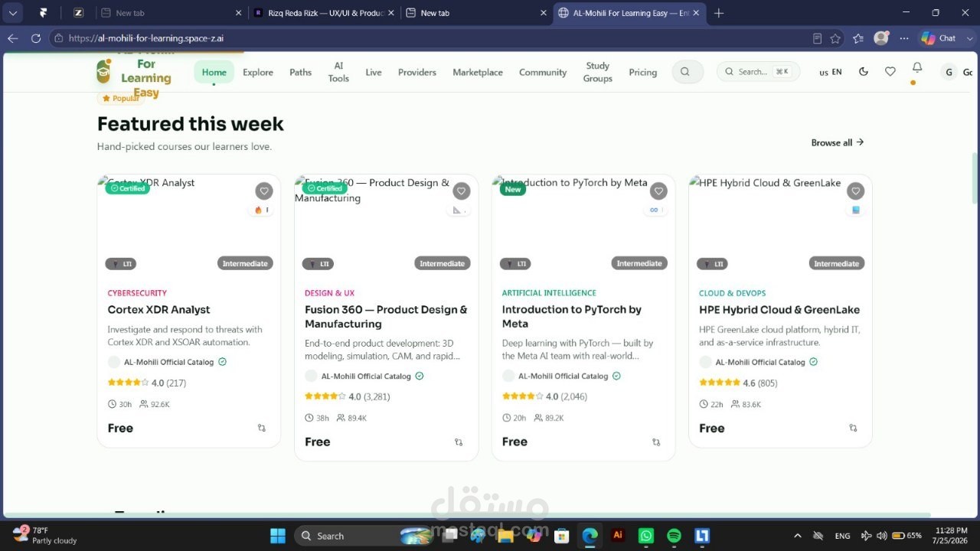
Task: Reload the page with the refresh icon
Action: pos(36,38)
